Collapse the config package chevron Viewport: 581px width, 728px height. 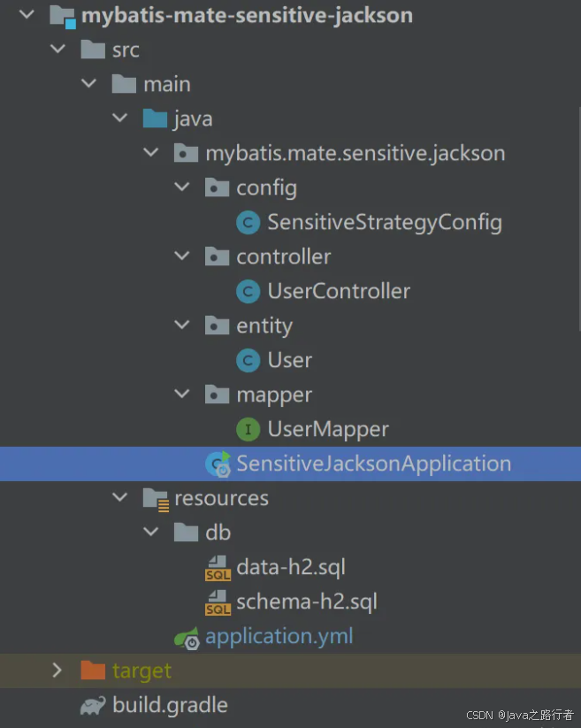point(182,188)
